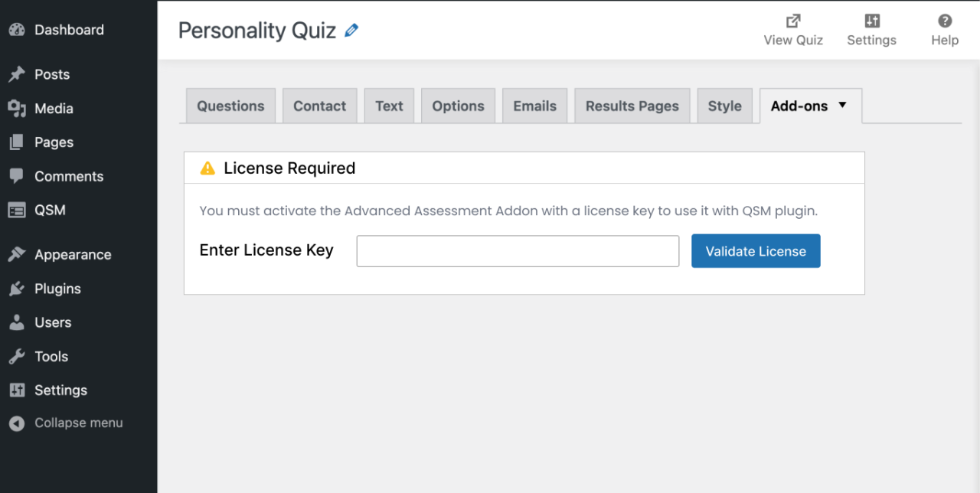980x493 pixels.
Task: Open the quiz with the View Quiz icon
Action: (x=792, y=21)
